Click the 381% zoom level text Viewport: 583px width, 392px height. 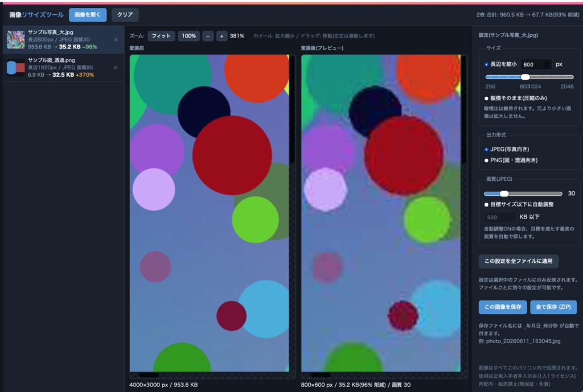point(237,36)
